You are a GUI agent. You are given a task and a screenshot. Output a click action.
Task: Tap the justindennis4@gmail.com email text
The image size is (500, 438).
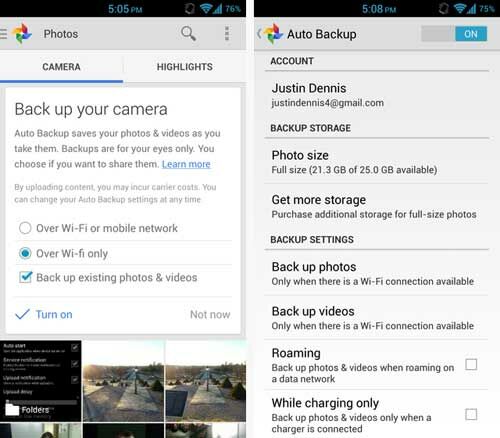(x=327, y=103)
